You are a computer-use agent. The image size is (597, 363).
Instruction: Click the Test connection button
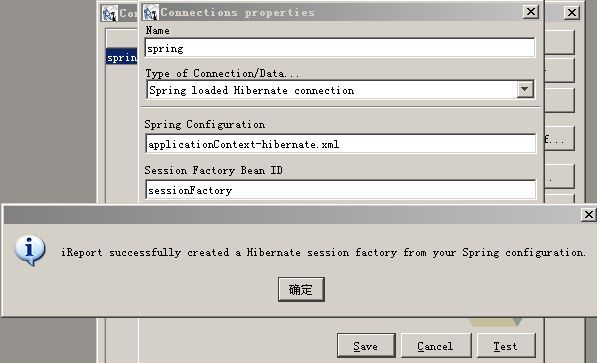tap(506, 345)
